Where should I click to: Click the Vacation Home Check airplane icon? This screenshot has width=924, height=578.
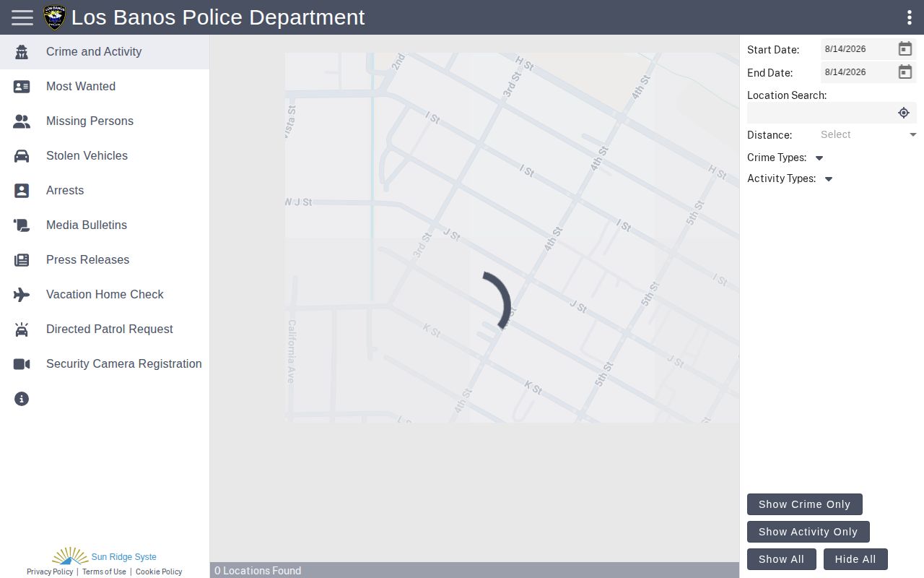coord(22,295)
